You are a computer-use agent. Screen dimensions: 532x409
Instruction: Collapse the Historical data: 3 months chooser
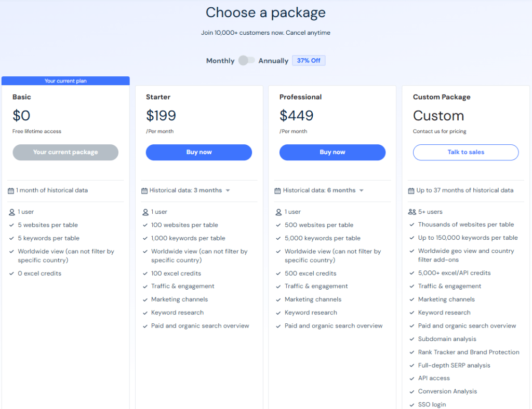pyautogui.click(x=228, y=190)
